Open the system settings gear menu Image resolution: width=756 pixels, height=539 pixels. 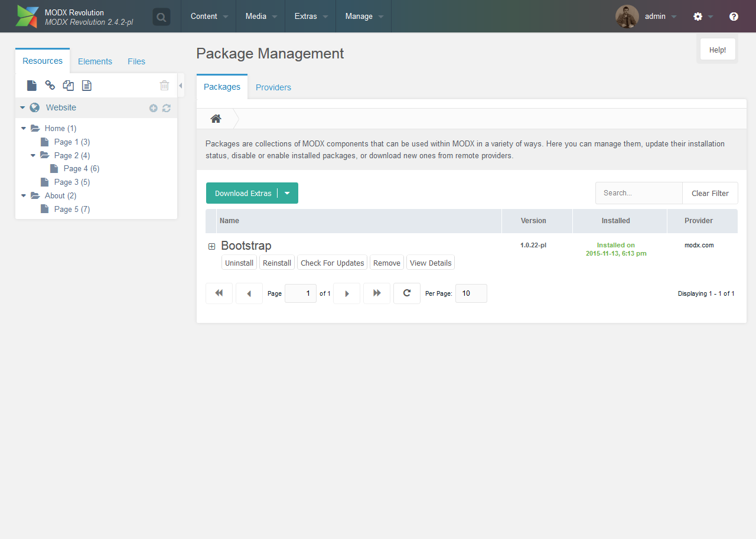[x=698, y=17]
